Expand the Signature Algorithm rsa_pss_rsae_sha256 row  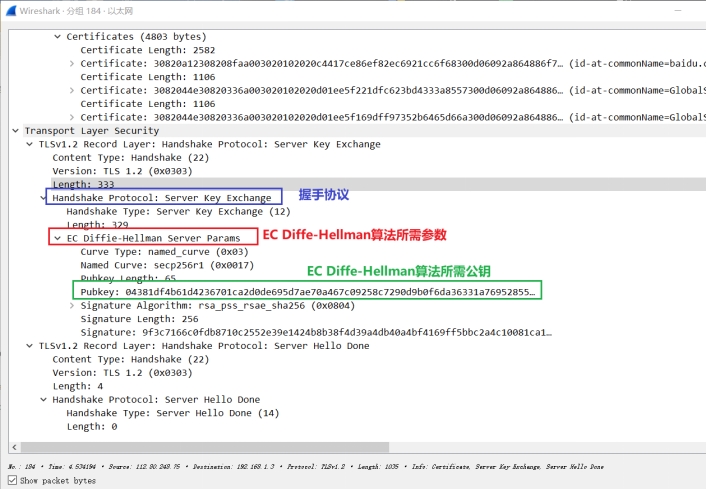pos(72,306)
